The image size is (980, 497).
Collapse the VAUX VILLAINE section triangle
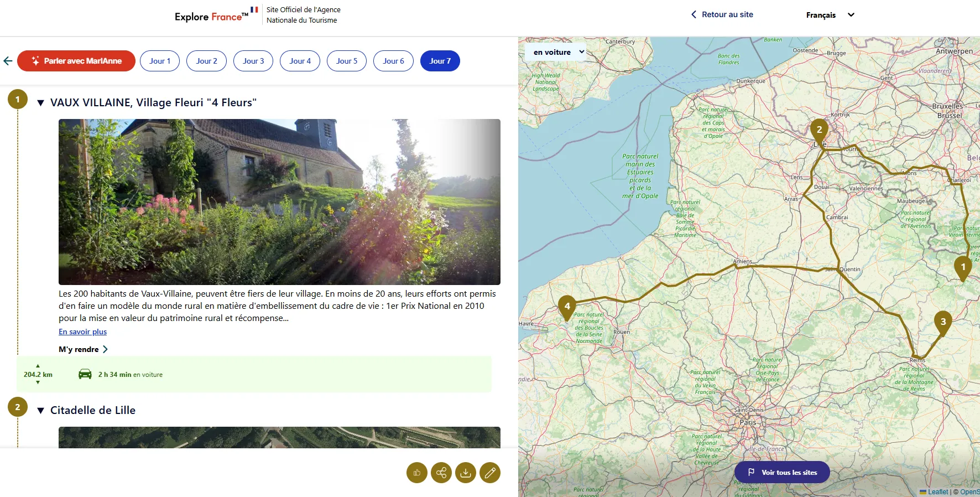coord(40,103)
